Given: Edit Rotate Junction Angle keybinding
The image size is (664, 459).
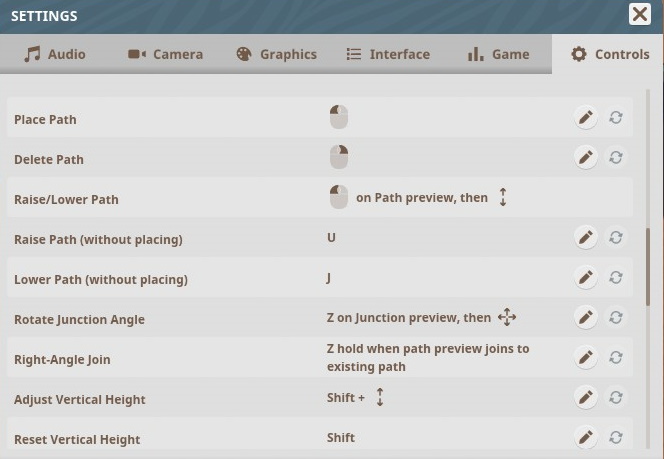Looking at the screenshot, I should pyautogui.click(x=586, y=318).
